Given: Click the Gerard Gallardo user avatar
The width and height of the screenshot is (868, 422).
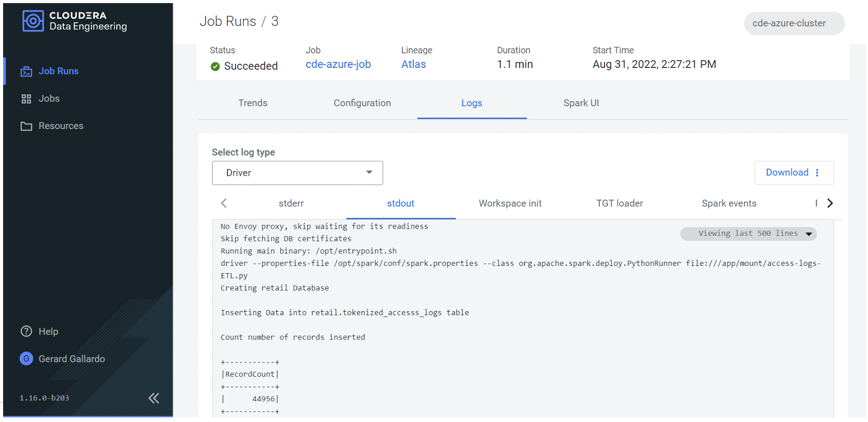Looking at the screenshot, I should [26, 359].
